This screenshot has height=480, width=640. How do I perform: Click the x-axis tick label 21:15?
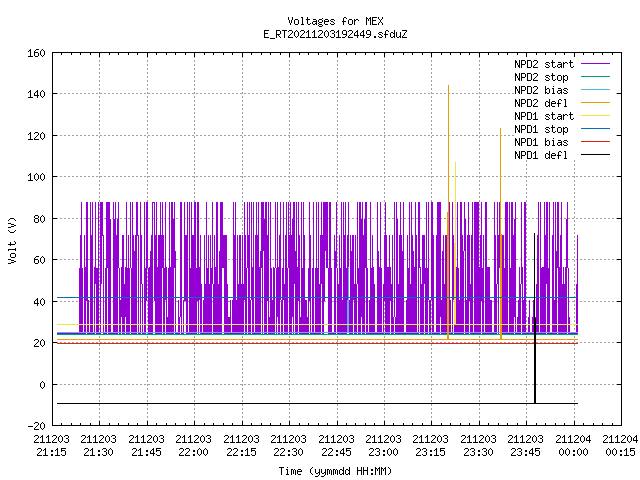pos(51,452)
